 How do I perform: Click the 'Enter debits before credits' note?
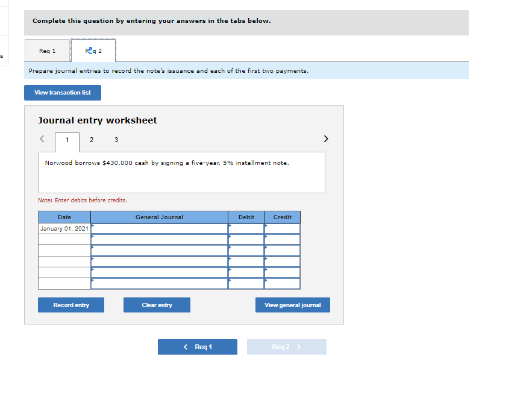83,200
